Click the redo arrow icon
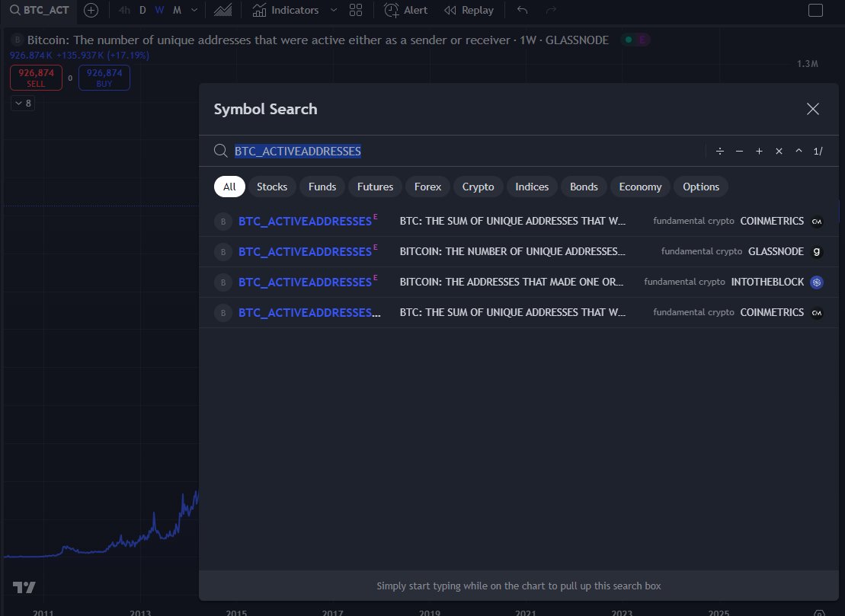The width and height of the screenshot is (845, 616). tap(551, 10)
